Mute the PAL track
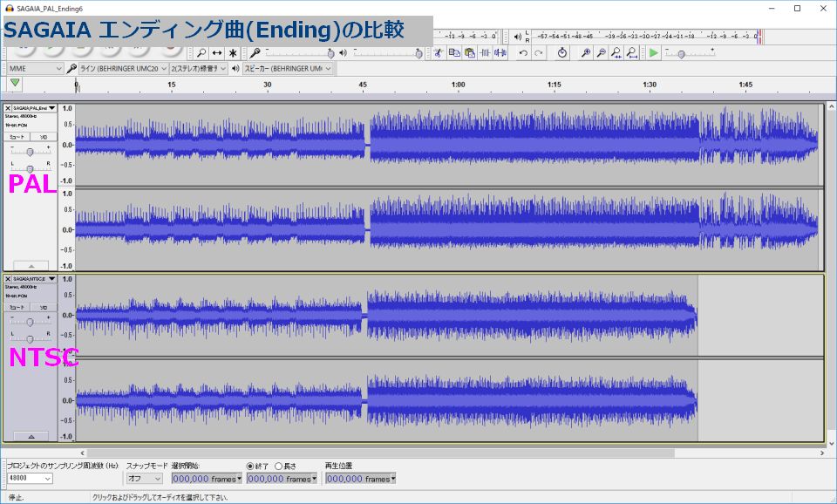Screen dimensions: 837x504 17,137
